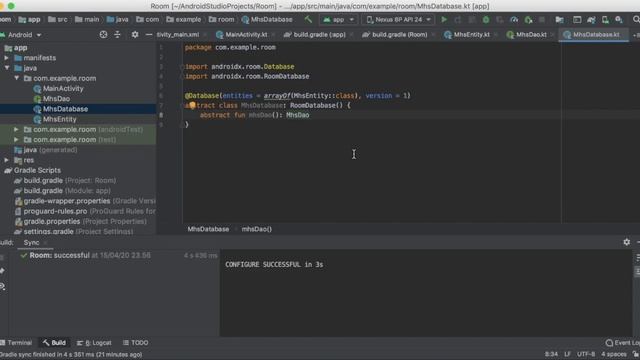
Task: Open the Logcat tool window
Action: coord(94,343)
